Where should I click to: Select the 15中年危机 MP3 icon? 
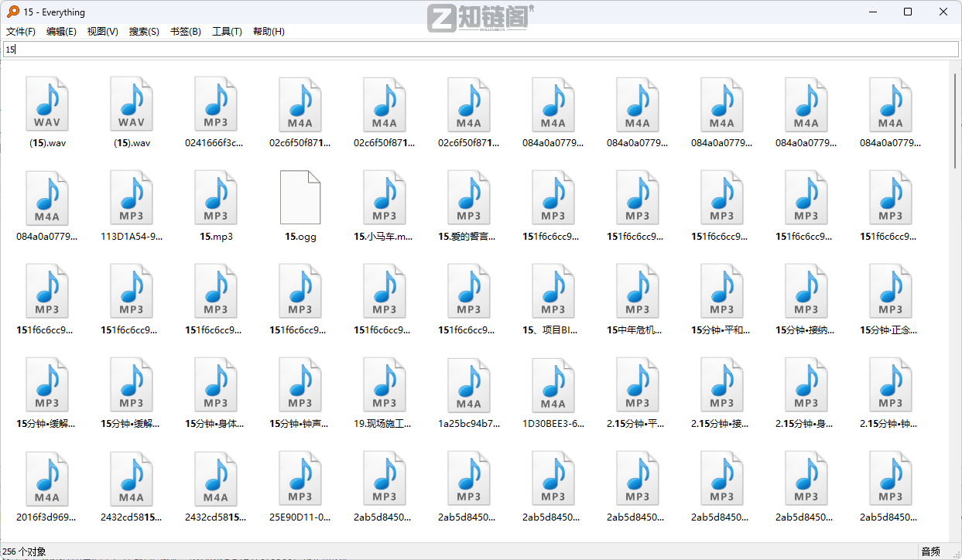pos(638,290)
